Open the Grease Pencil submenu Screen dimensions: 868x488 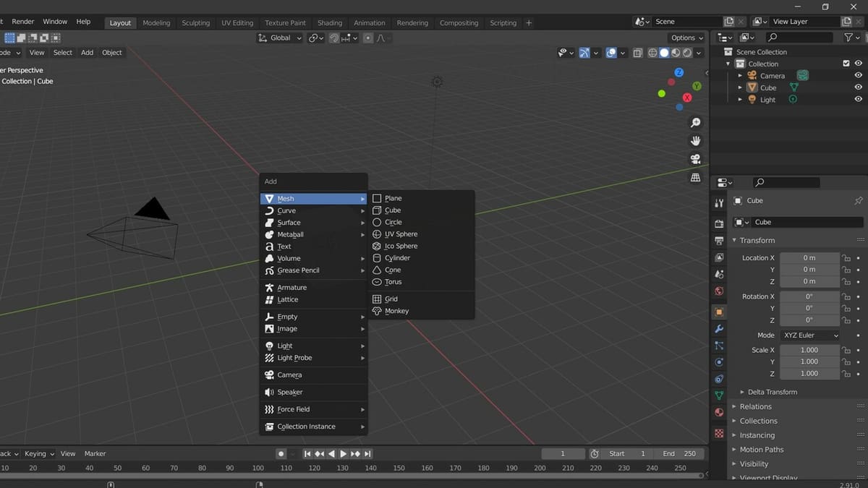click(314, 270)
